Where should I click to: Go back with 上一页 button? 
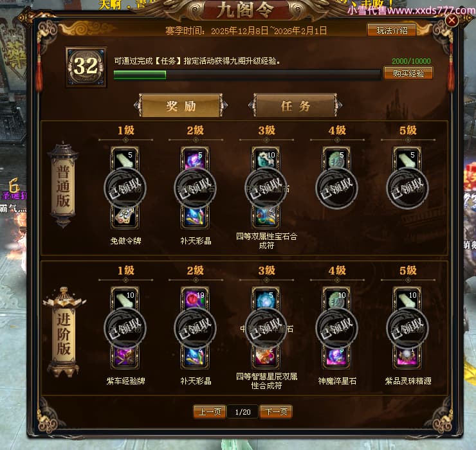[210, 411]
